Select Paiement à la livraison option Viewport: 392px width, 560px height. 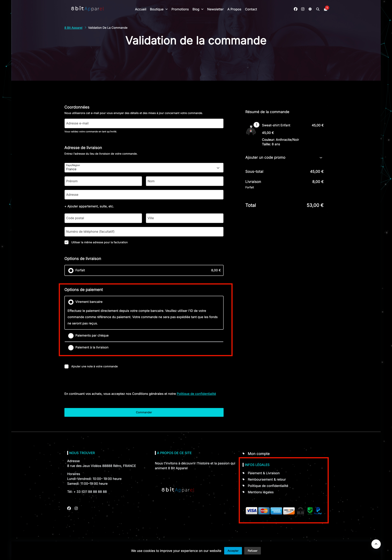71,348
